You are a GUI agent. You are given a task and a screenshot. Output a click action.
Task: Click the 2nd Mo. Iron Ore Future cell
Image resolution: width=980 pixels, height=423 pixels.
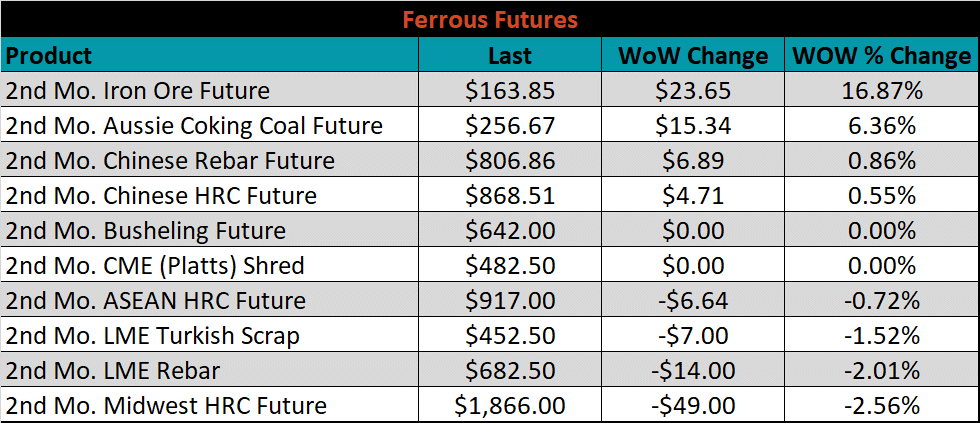pos(210,90)
